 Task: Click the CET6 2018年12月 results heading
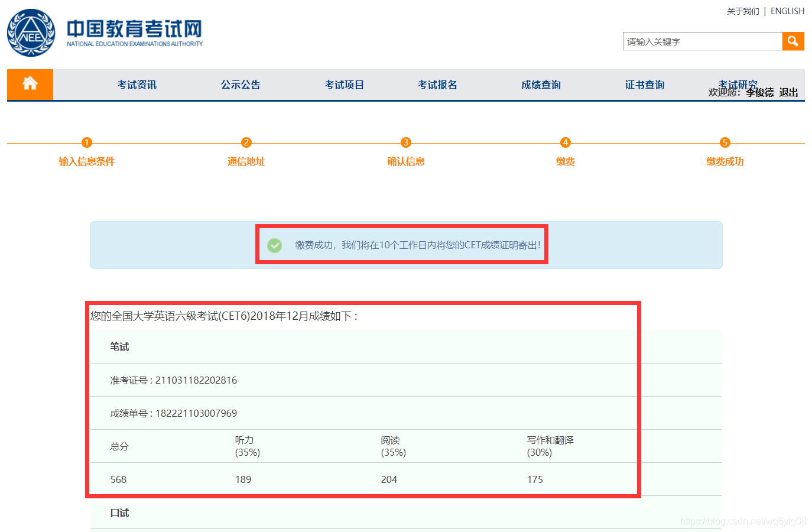[224, 316]
